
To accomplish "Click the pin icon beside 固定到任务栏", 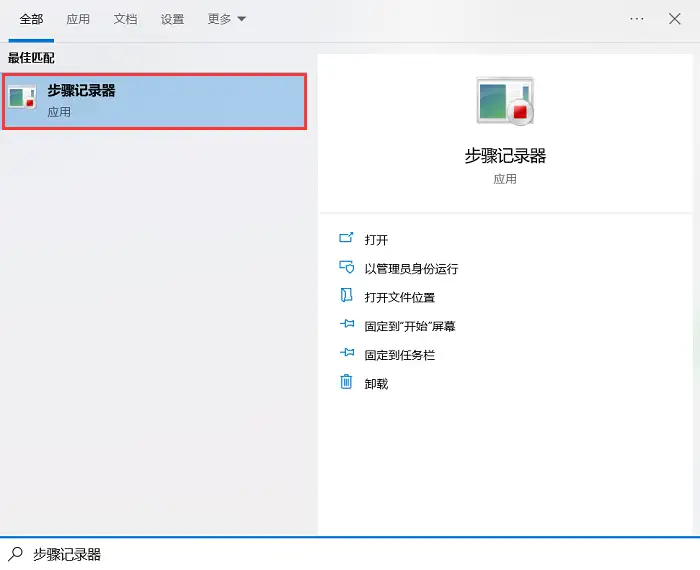I will (x=347, y=353).
